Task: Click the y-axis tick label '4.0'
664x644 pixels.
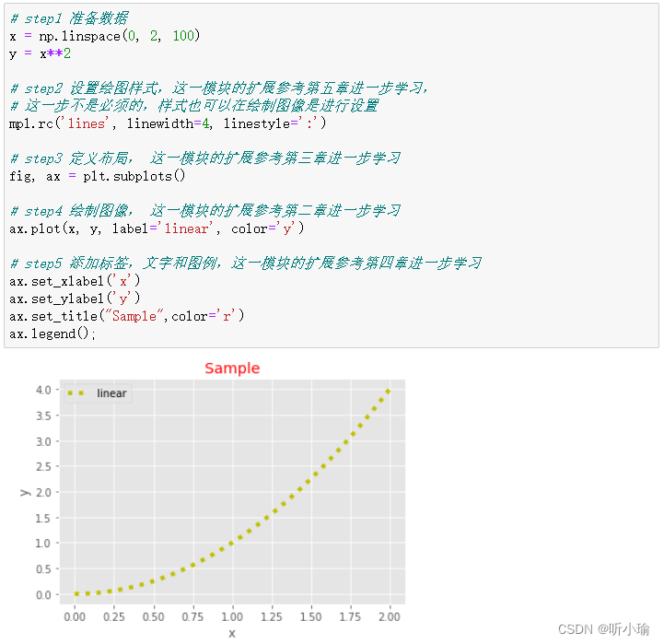Action: click(43, 390)
